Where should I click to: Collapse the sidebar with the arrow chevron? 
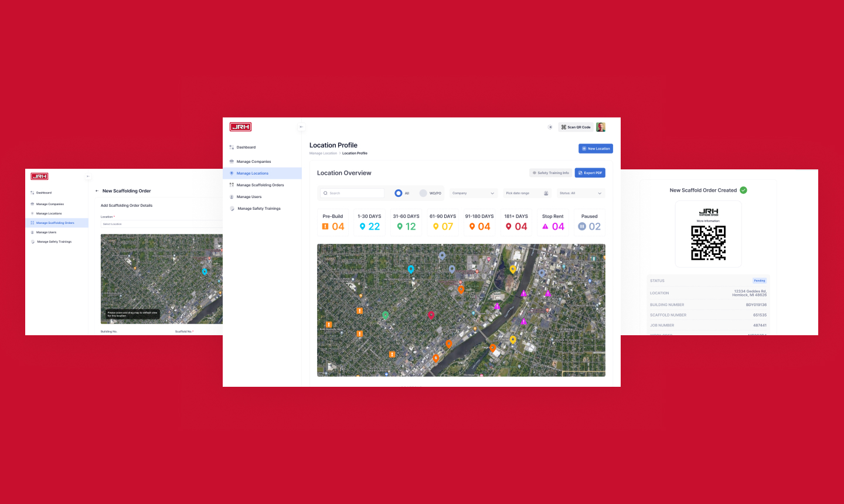[301, 127]
